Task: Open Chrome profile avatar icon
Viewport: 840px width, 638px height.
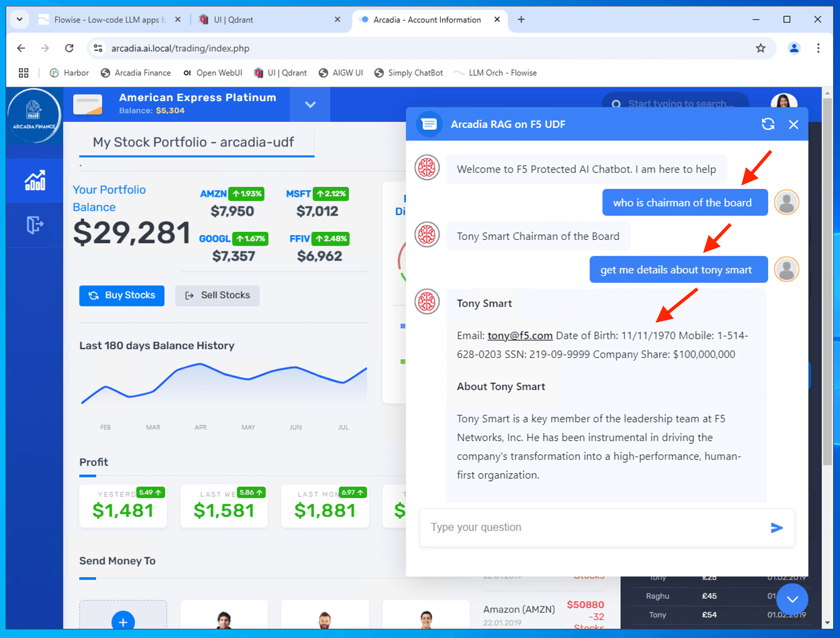Action: pos(794,48)
